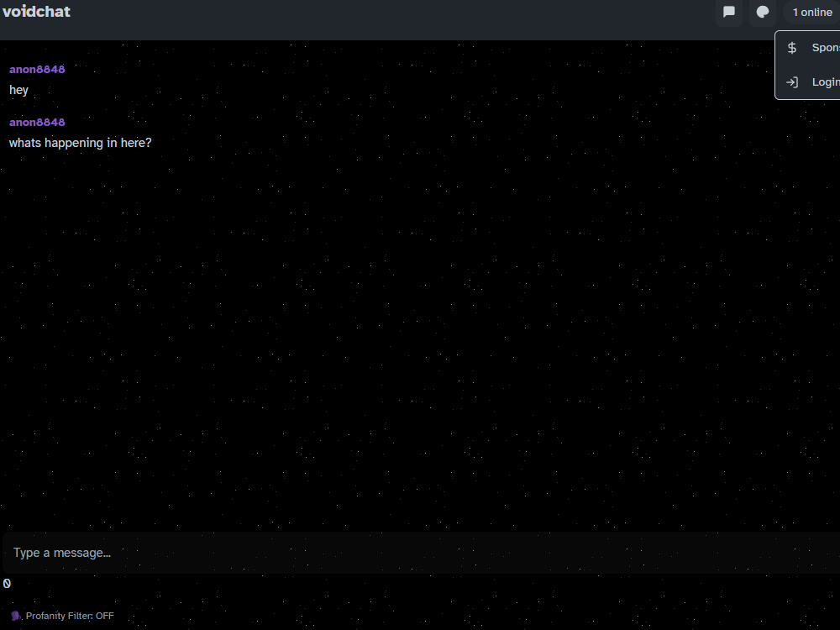Open anon8848 username above whats happening
This screenshot has width=840, height=630.
pyautogui.click(x=37, y=122)
